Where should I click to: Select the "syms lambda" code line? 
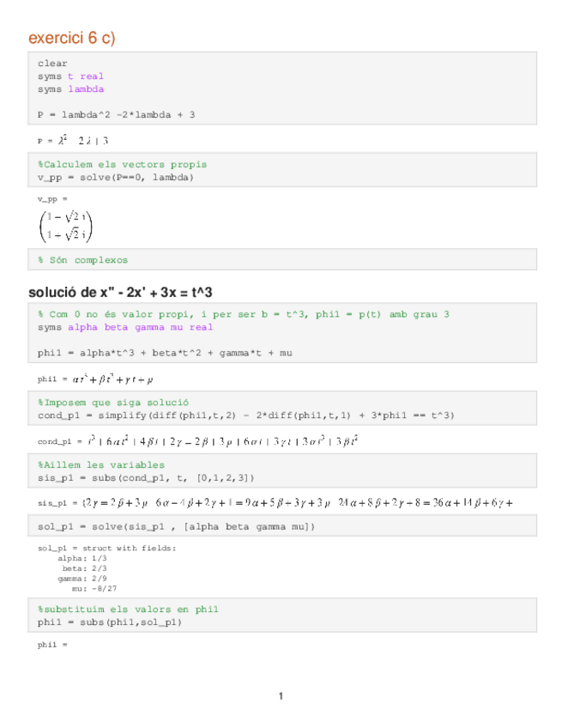pyautogui.click(x=70, y=88)
